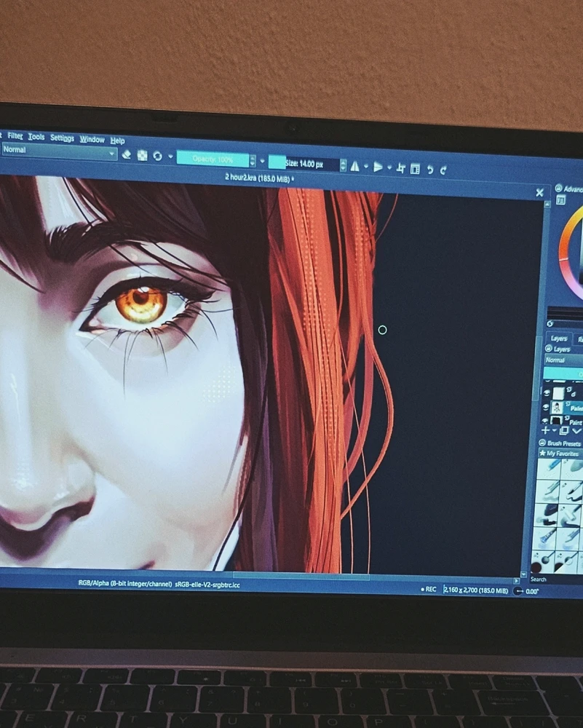Click the Opacity 100% slider

(x=213, y=159)
